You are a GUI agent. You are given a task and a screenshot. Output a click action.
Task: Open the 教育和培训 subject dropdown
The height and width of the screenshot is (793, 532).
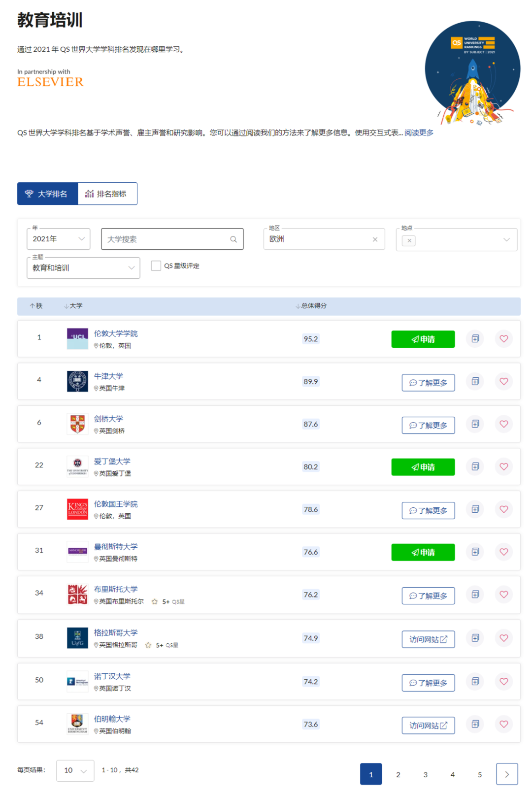[x=83, y=268]
